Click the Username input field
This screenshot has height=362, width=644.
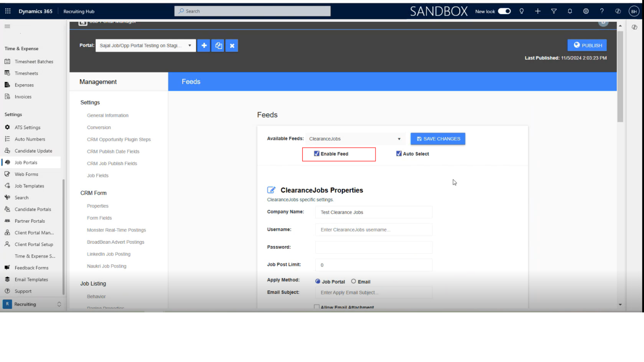point(374,230)
